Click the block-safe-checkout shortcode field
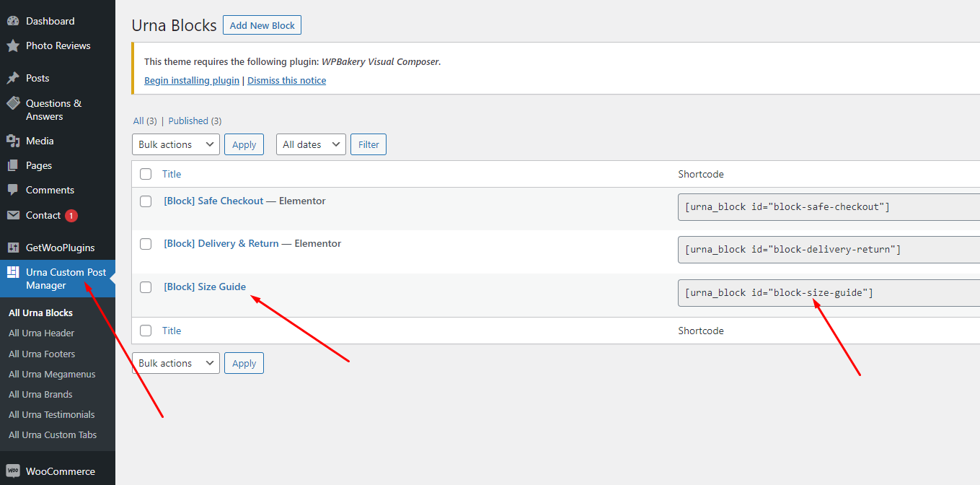This screenshot has height=485, width=980. point(829,207)
